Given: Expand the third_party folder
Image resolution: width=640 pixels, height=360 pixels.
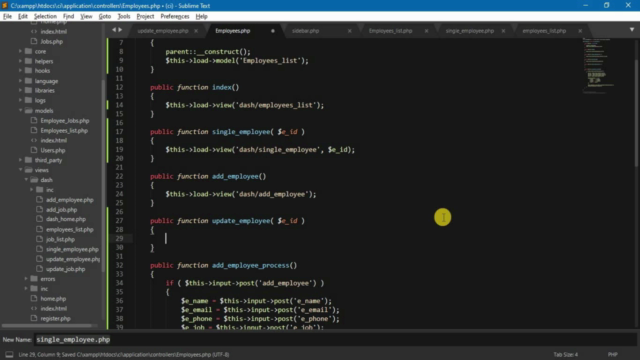Looking at the screenshot, I should pyautogui.click(x=20, y=160).
